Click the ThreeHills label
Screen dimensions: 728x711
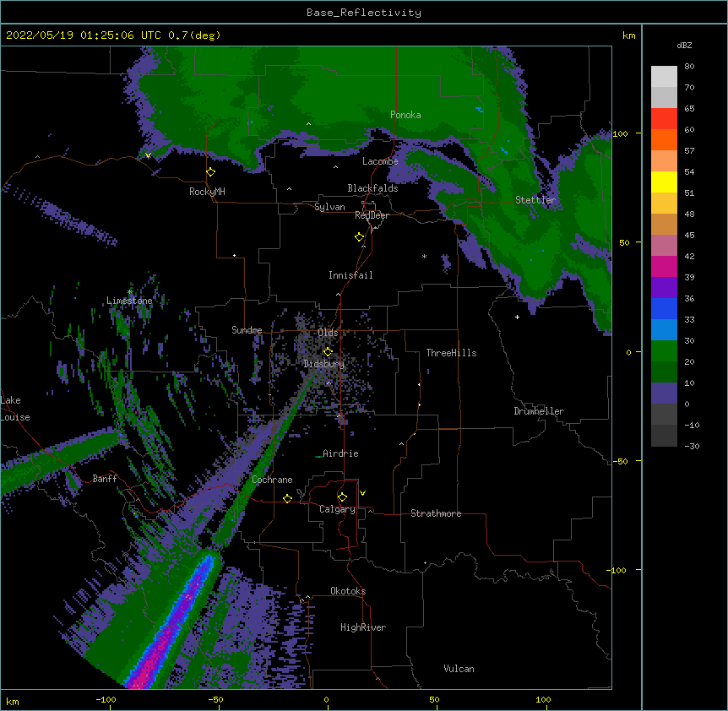coord(451,353)
